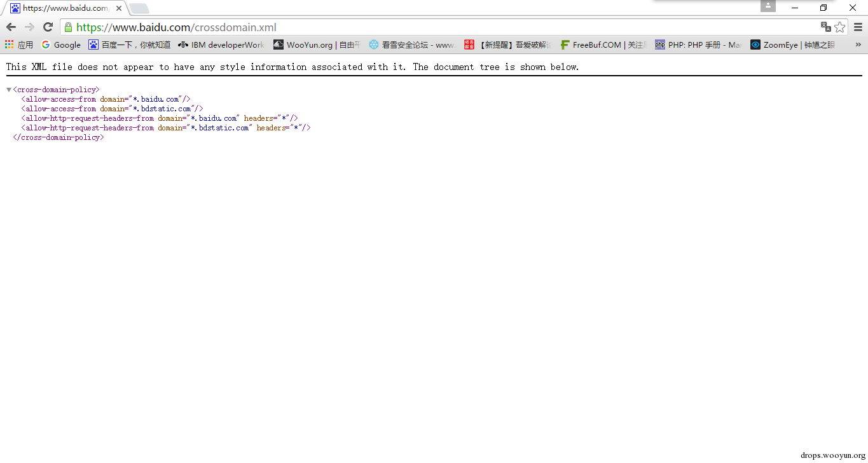This screenshot has width=868, height=463.
Task: Open a new tab
Action: 139,8
